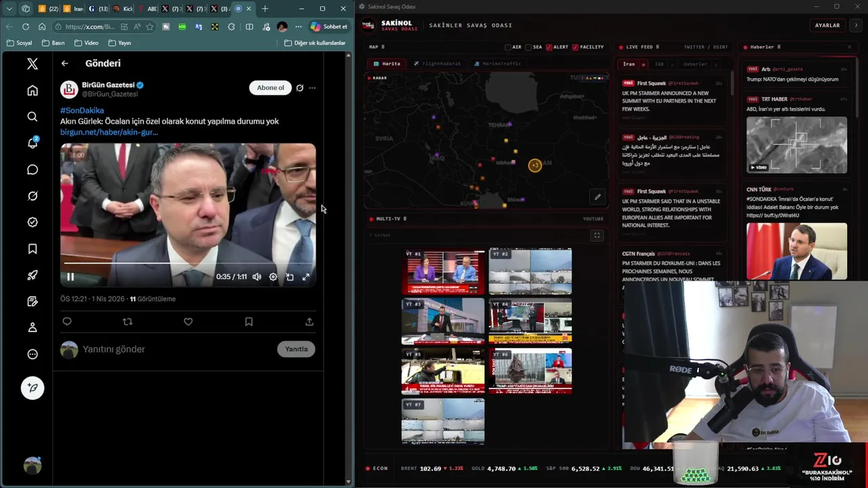Open the Sosyal bookmarks folder
The height and width of the screenshot is (488, 868).
(x=19, y=43)
